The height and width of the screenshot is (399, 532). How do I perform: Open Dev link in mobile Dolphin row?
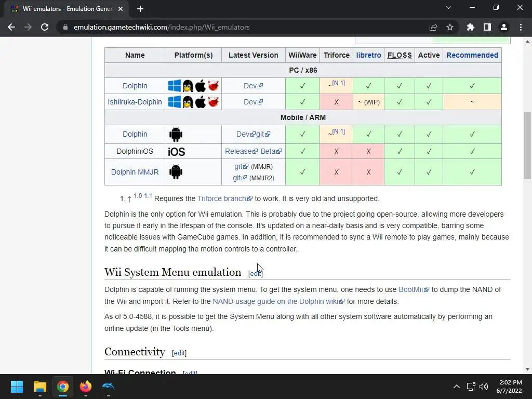[x=246, y=134]
